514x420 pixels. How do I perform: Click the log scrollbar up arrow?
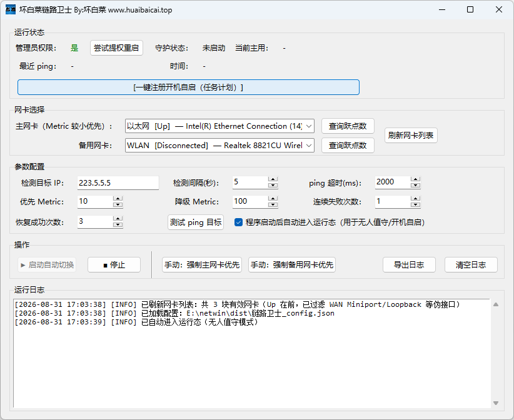tap(496, 304)
